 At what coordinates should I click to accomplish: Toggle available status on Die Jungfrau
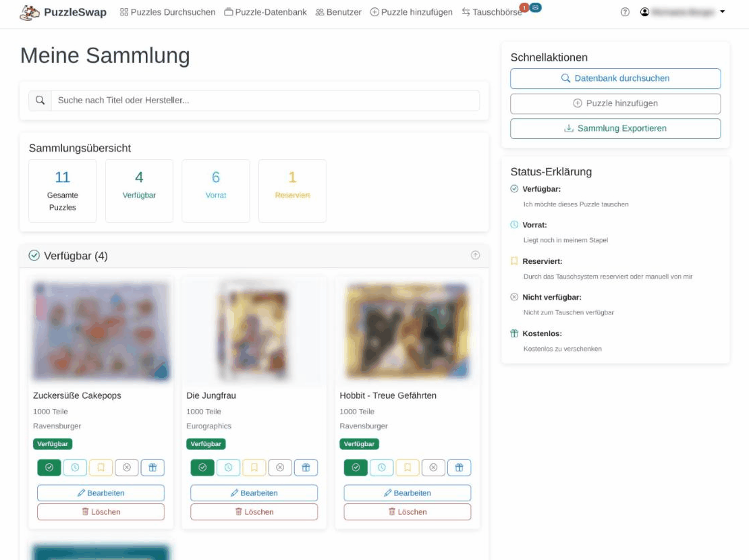click(x=202, y=468)
